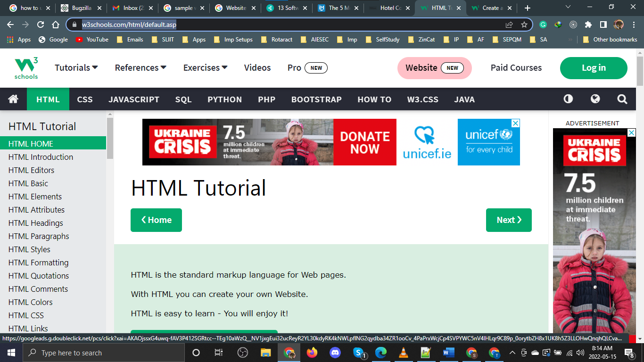644x362 pixels.
Task: Open HTML Introduction in the sidebar
Action: 41,157
